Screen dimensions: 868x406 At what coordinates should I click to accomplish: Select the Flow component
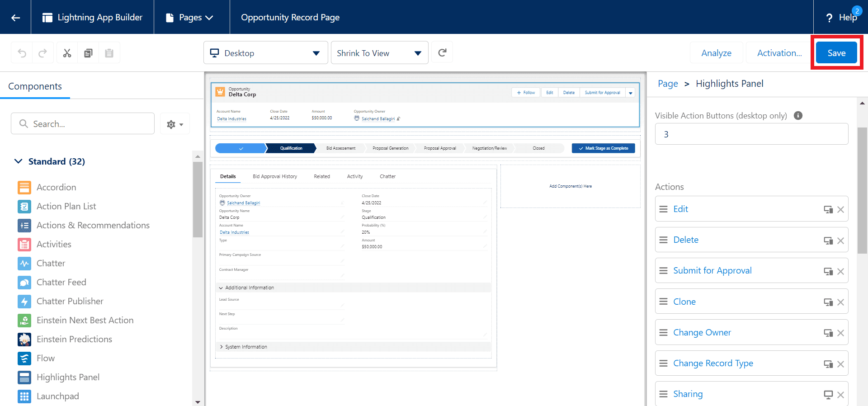click(x=36, y=358)
